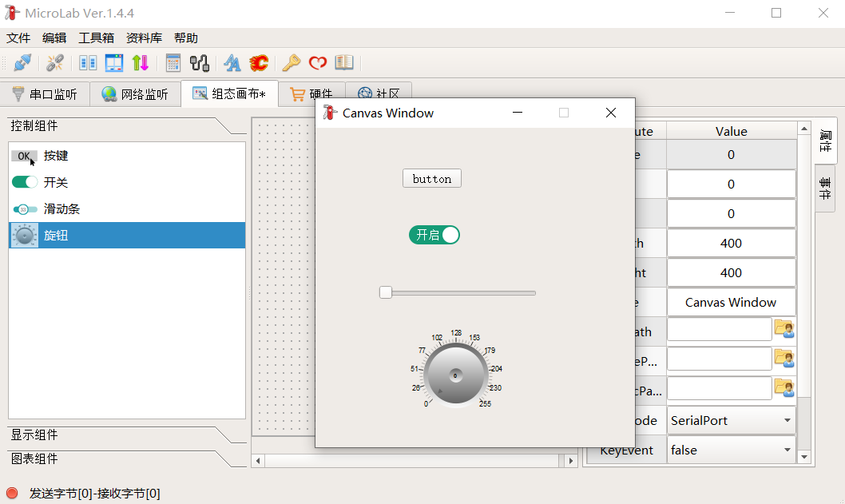The width and height of the screenshot is (845, 504).
Task: Click canvas horizontal scrollbar right arrow
Action: click(571, 460)
